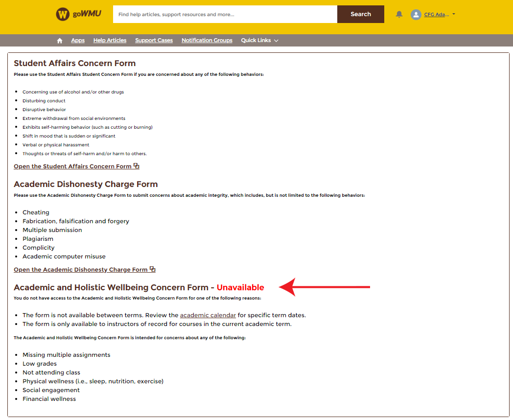Image resolution: width=513 pixels, height=420 pixels.
Task: Select Notification Groups in the navigation bar
Action: [x=207, y=40]
